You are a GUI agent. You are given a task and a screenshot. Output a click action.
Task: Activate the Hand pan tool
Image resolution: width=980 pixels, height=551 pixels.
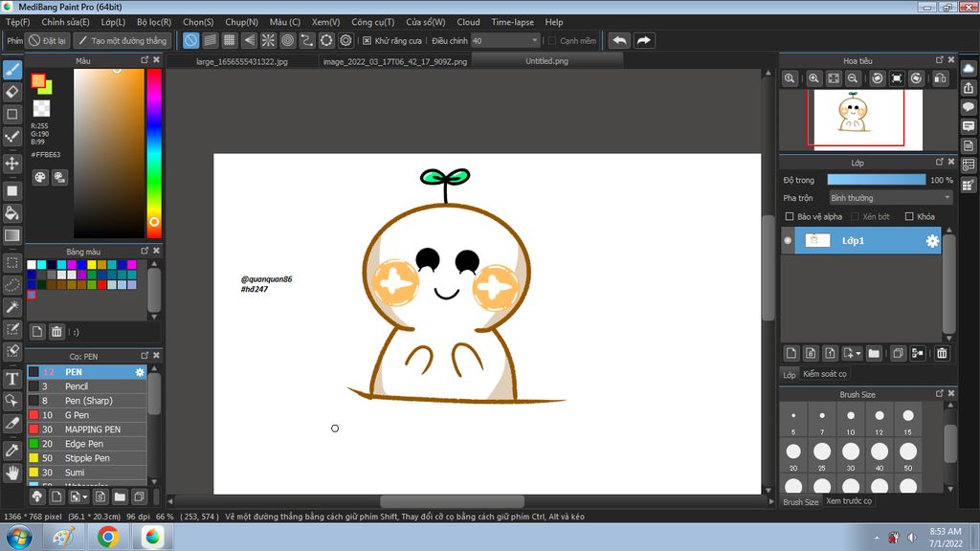pyautogui.click(x=11, y=473)
